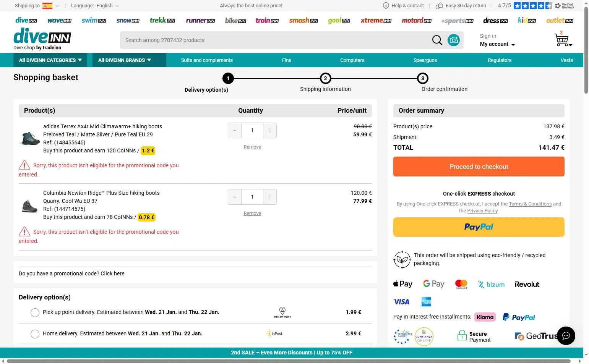The height and width of the screenshot is (364, 589).
Task: Click the camera image search icon
Action: [454, 40]
